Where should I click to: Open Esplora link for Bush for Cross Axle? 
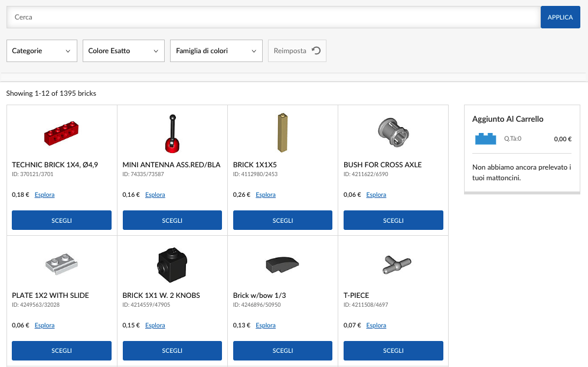pyautogui.click(x=376, y=194)
